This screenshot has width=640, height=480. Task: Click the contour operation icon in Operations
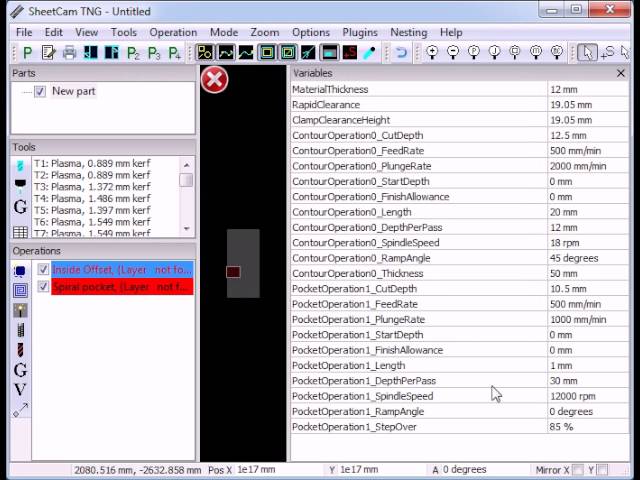click(20, 271)
